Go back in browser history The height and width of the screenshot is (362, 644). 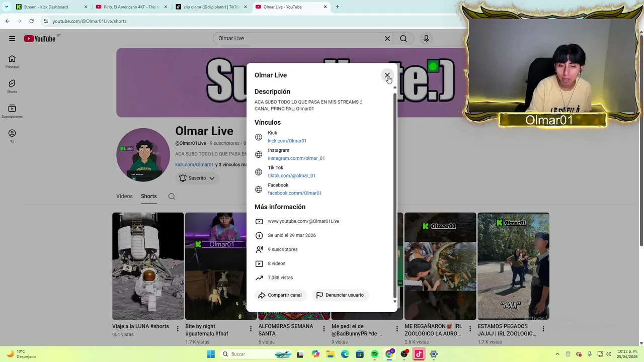point(7,21)
